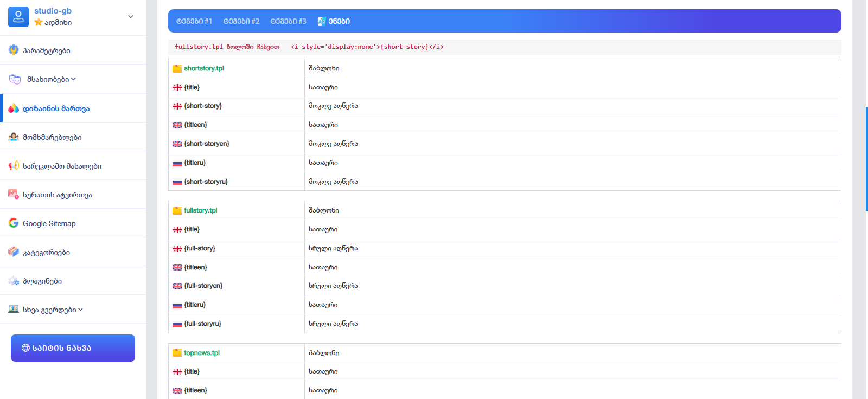This screenshot has height=399, width=868.
Task: Click the Google Sitemap logo icon
Action: tap(14, 223)
